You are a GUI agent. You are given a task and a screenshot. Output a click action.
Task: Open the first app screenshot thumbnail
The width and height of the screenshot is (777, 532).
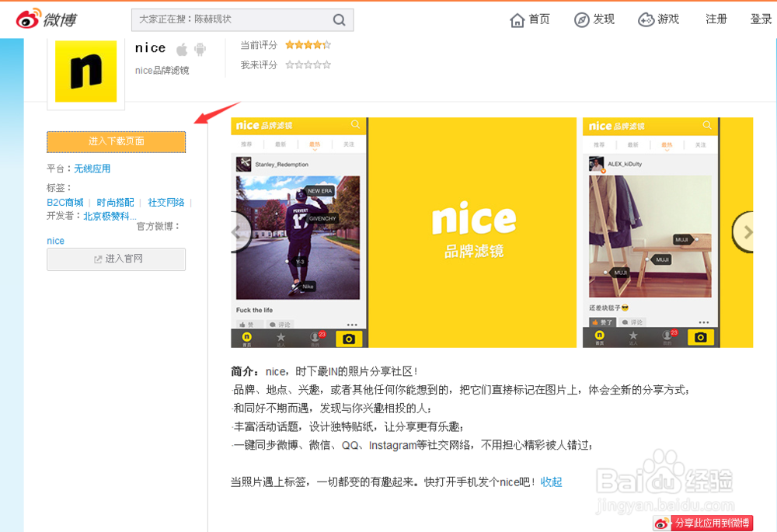click(299, 232)
